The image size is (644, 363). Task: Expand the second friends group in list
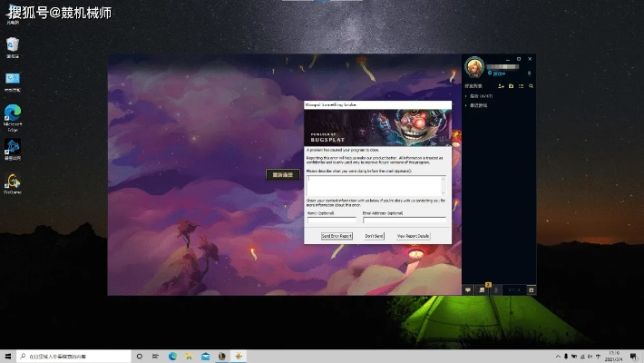click(x=466, y=105)
